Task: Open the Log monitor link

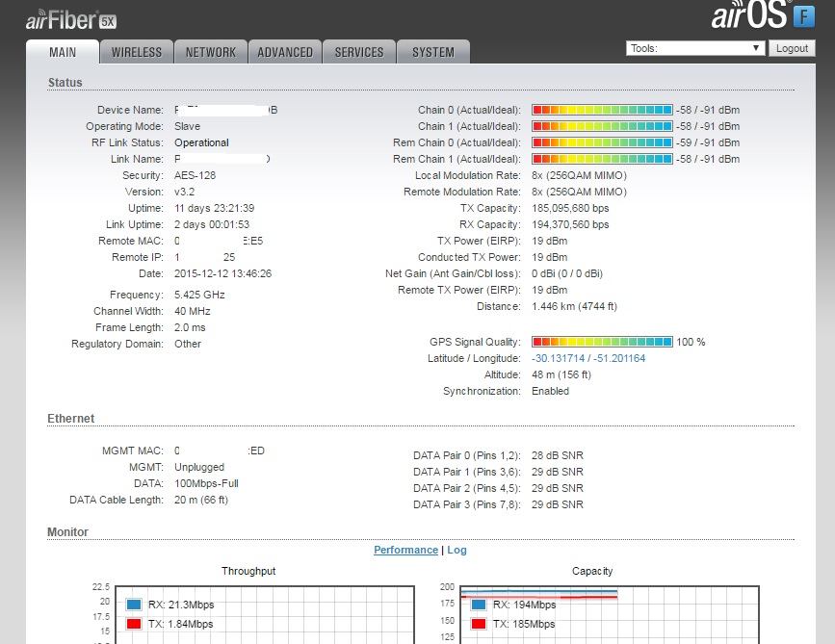Action: [457, 550]
